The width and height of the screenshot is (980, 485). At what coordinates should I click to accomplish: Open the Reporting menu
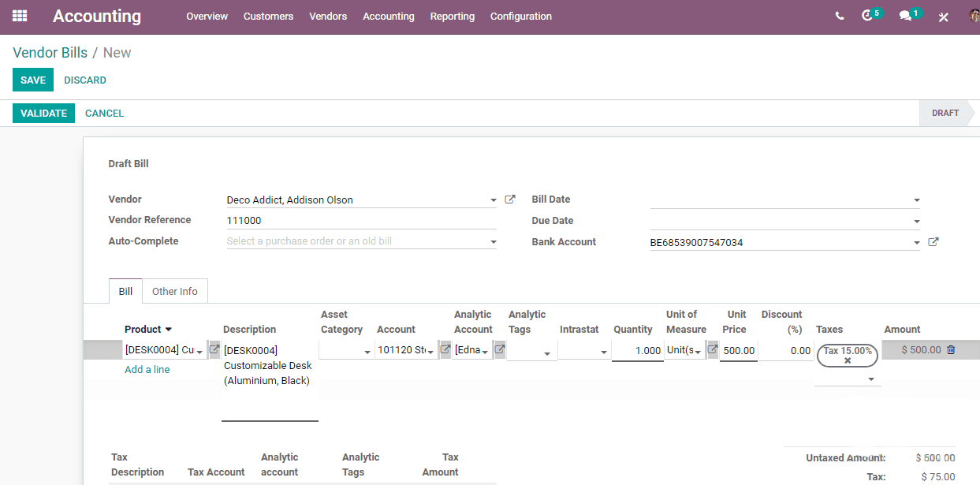pos(453,16)
